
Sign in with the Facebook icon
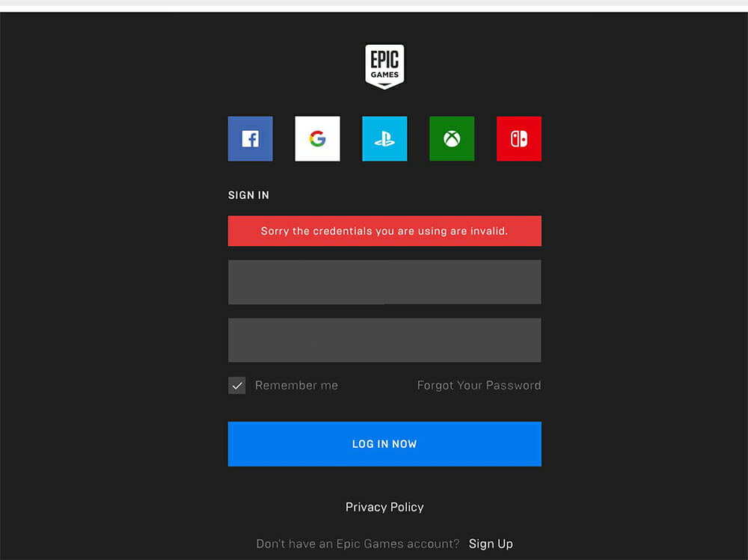click(x=250, y=138)
